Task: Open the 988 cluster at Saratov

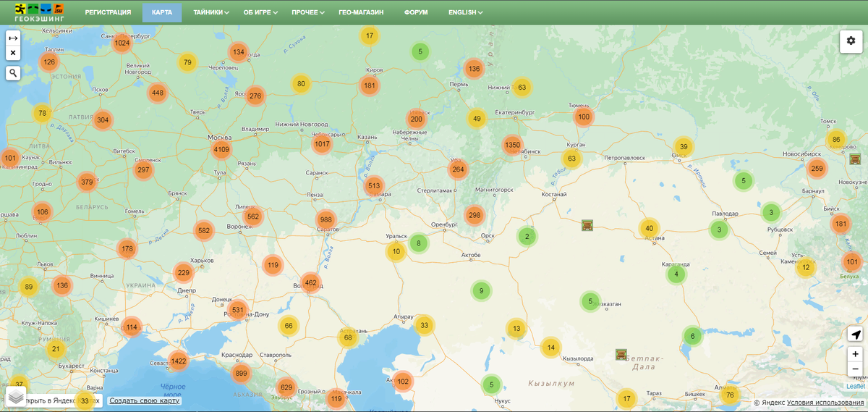Action: point(326,220)
